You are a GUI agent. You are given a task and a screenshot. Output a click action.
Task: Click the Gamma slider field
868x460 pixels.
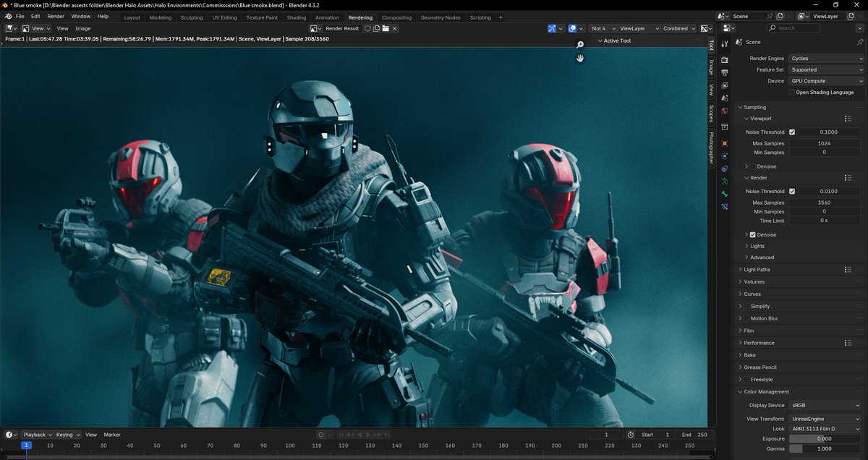click(825, 449)
